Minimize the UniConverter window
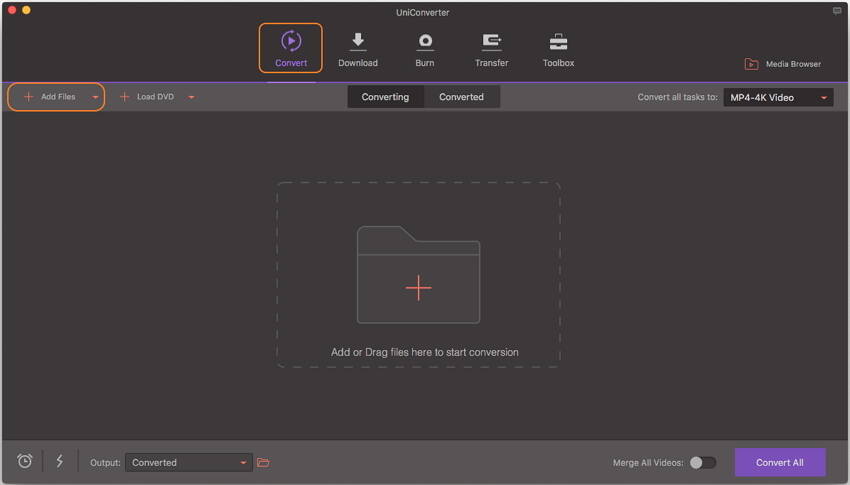850x485 pixels. click(26, 10)
